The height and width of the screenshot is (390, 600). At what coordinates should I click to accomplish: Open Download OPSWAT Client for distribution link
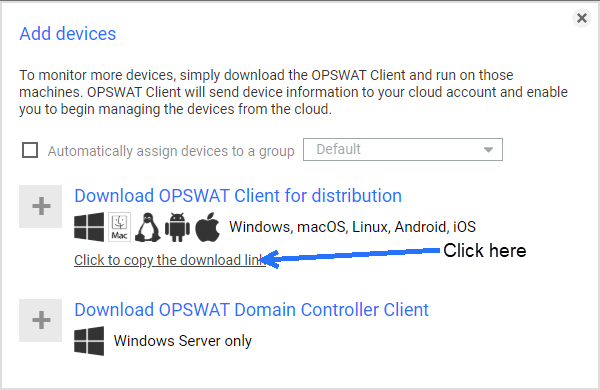[x=238, y=196]
